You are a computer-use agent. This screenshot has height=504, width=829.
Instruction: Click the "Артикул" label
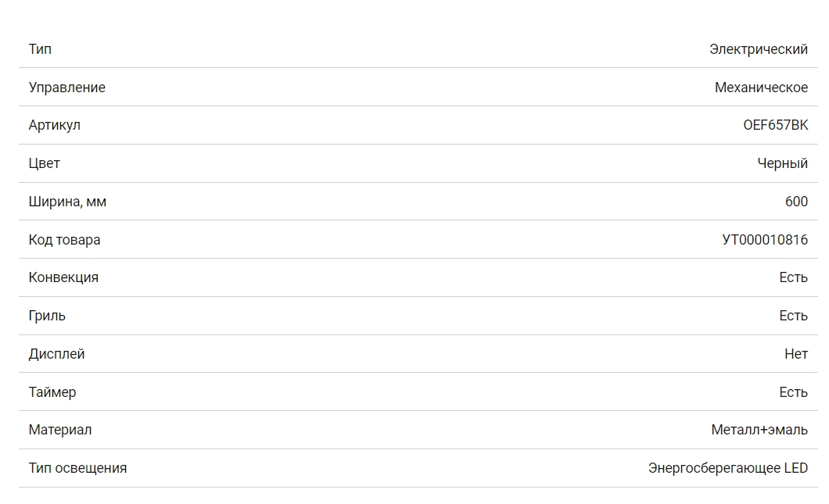[x=54, y=125]
